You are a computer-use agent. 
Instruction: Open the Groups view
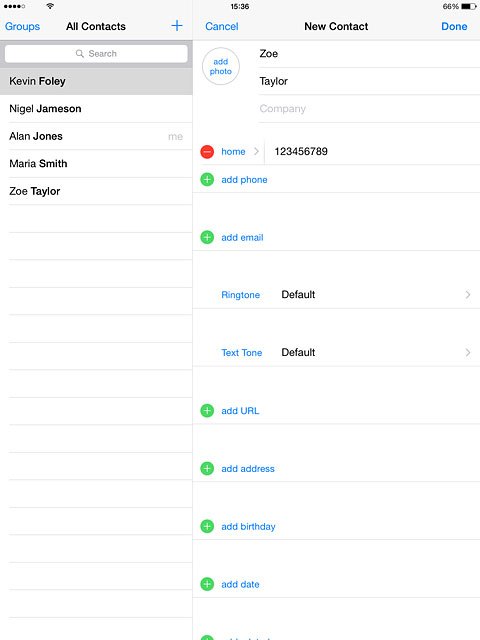(22, 27)
